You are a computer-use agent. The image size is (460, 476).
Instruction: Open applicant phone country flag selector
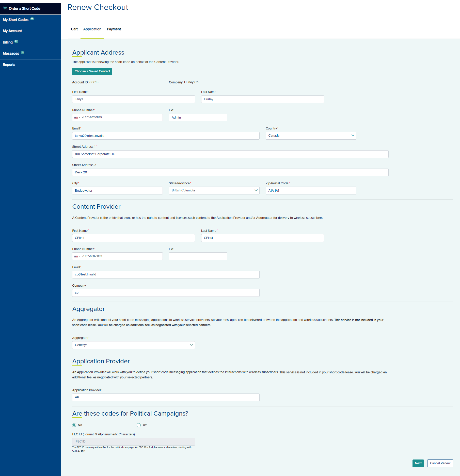[x=77, y=118]
